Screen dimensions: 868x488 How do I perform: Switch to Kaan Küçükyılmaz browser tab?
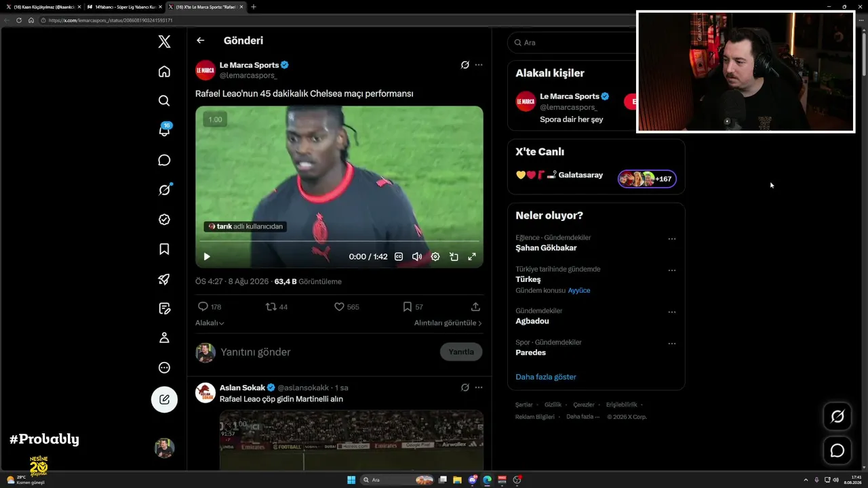[43, 7]
